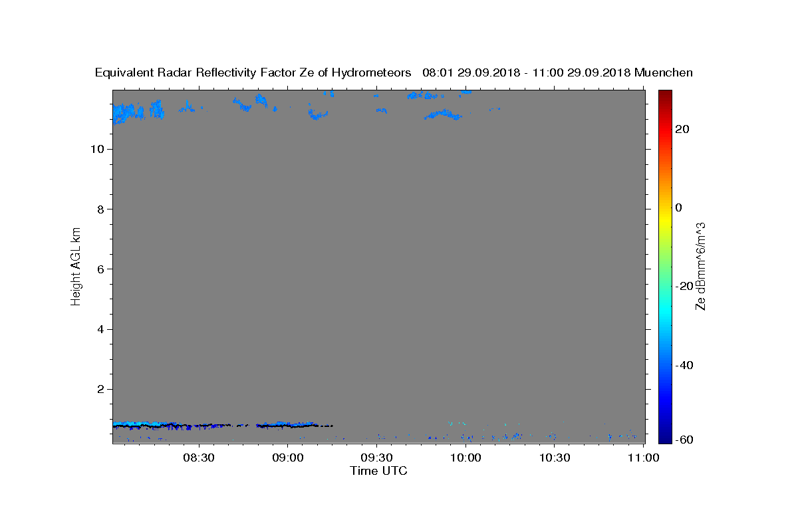This screenshot has height=532, width=798.
Task: Click the colorbar tick value '20'
Action: 682,129
